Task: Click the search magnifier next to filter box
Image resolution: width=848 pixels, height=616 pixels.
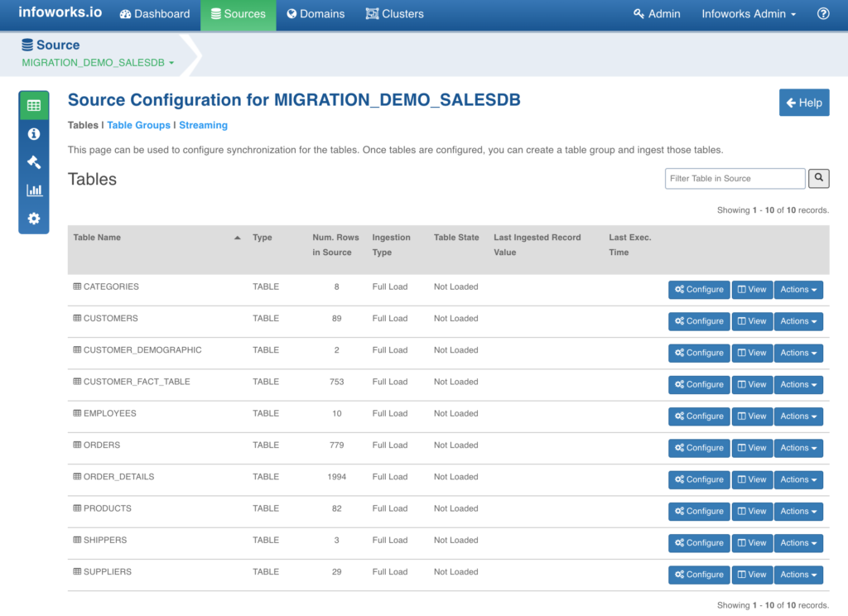Action: (818, 178)
